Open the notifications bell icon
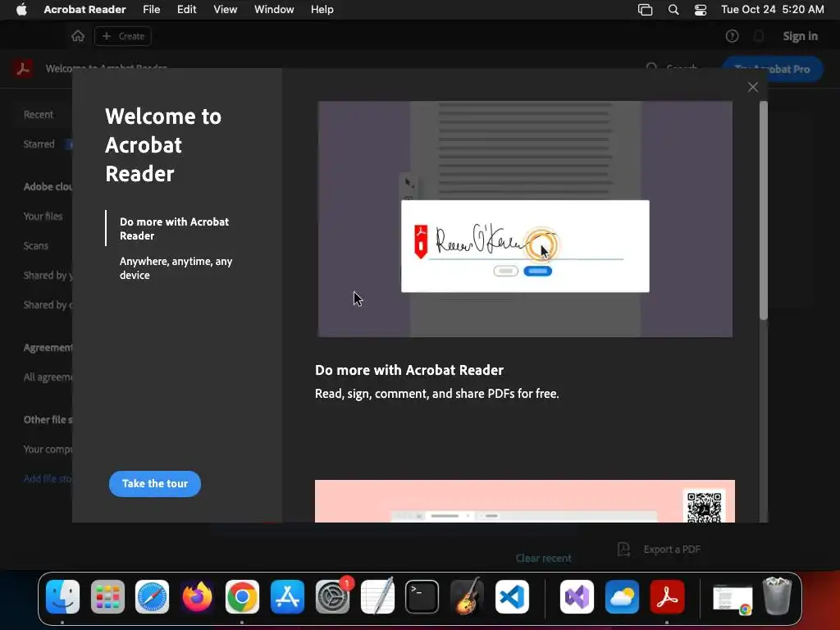This screenshot has height=630, width=840. click(759, 36)
